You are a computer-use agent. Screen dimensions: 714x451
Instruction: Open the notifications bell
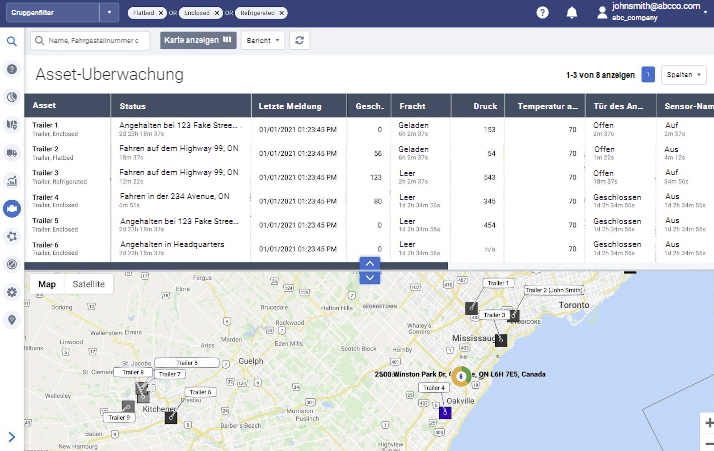pyautogui.click(x=572, y=13)
